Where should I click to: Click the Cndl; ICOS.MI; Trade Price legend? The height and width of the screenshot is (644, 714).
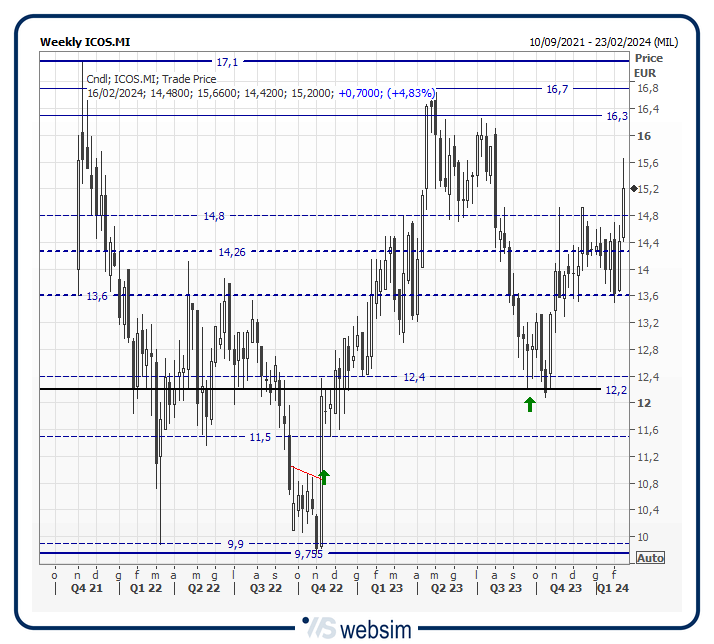pyautogui.click(x=151, y=79)
